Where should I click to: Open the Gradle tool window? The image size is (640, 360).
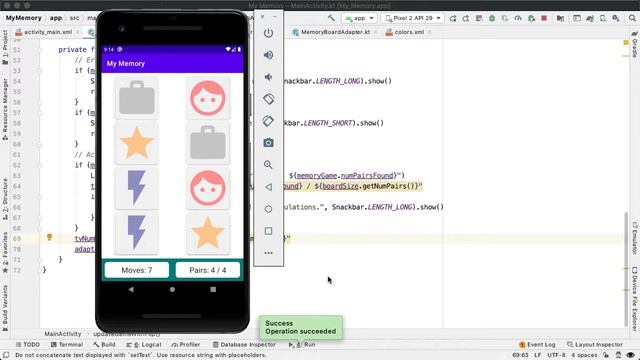(x=635, y=44)
